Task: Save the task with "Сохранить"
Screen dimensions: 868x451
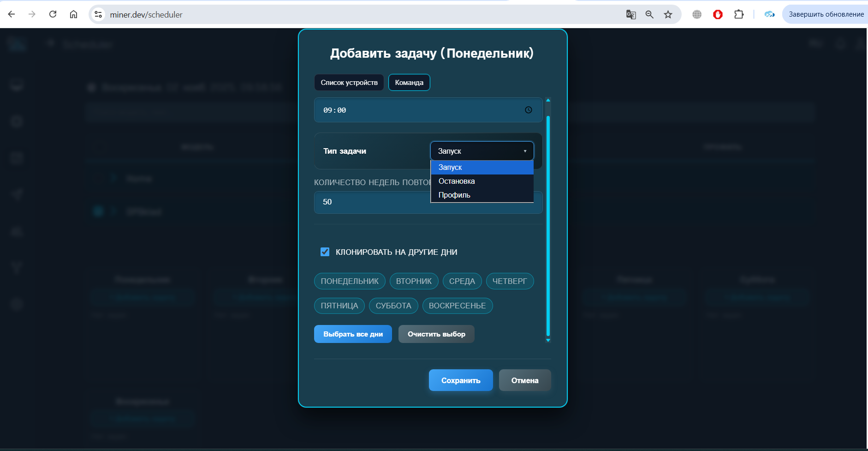Action: [461, 380]
